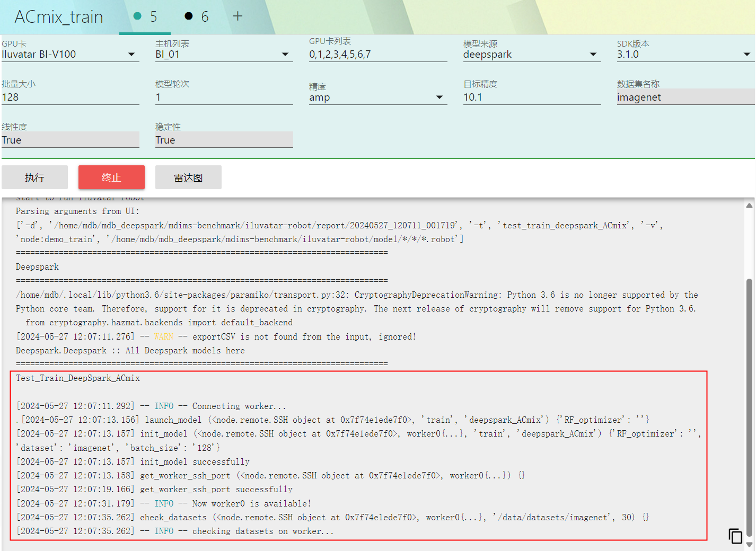756x551 pixels.
Task: Open the 模型来源 deepspark dropdown
Action: tap(593, 55)
